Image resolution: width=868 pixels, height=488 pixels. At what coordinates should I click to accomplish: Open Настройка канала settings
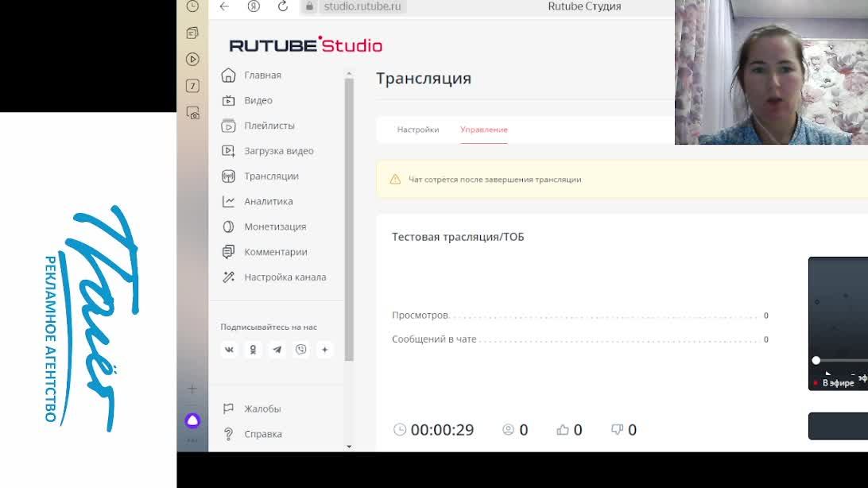(285, 277)
